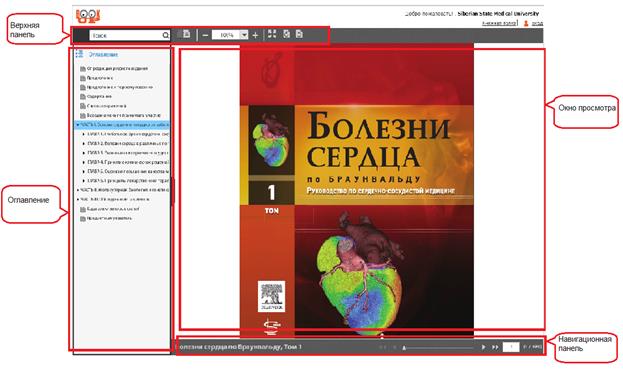The image size is (623, 372).
Task: Click the orange user icon at top right
Action: pyautogui.click(x=526, y=23)
